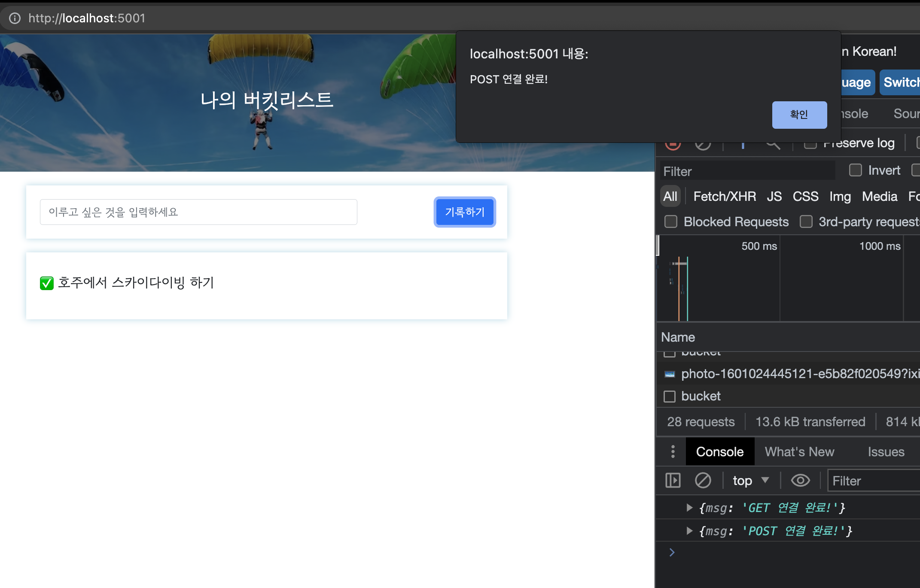
Task: Select the Fetch/XHR filter type
Action: click(724, 197)
